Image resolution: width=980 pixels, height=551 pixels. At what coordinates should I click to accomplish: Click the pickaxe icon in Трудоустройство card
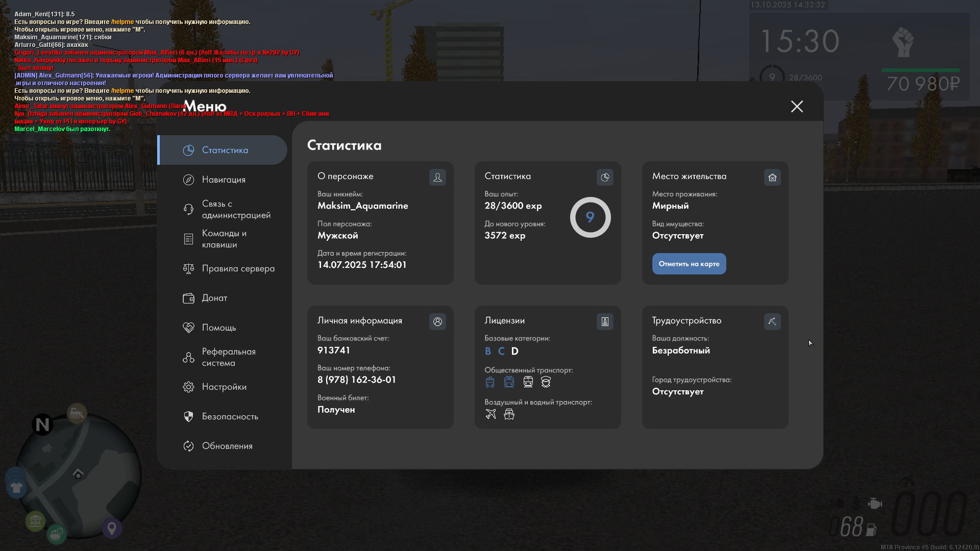click(x=772, y=321)
